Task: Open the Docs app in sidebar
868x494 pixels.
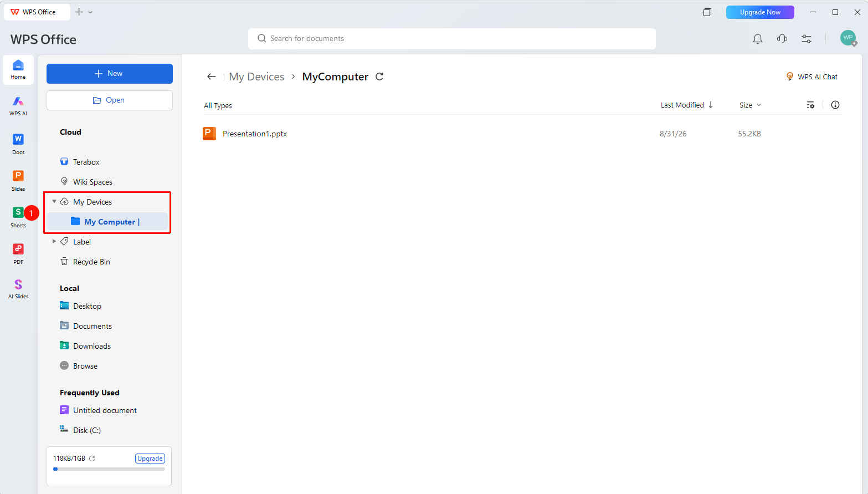Action: tap(18, 144)
